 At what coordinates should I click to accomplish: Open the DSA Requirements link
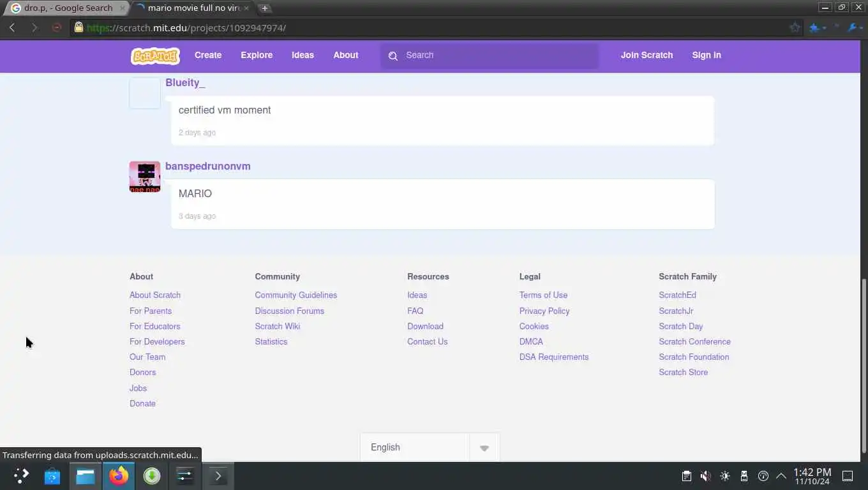[x=554, y=357]
